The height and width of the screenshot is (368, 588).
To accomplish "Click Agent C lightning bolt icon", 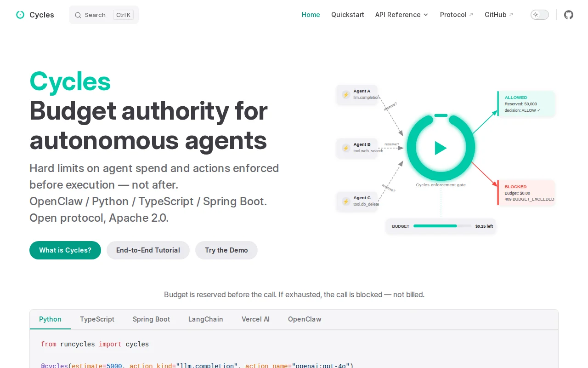I will [x=346, y=201].
